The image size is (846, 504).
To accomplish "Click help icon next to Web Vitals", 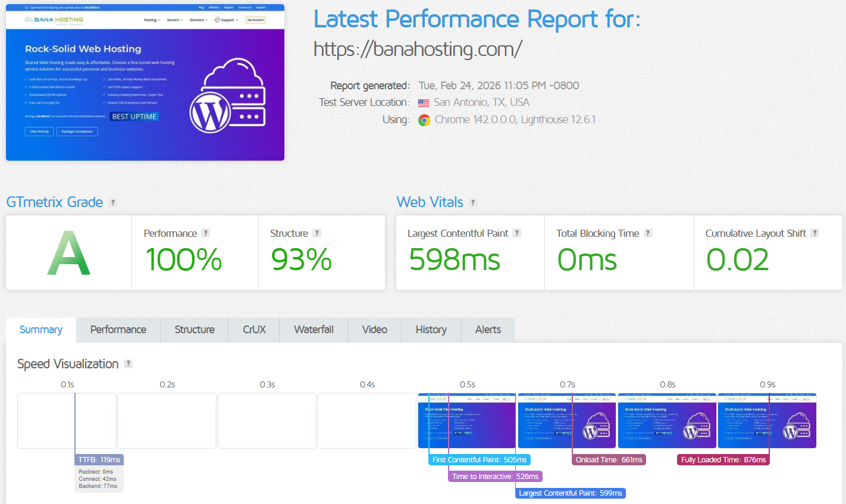I will (x=473, y=202).
